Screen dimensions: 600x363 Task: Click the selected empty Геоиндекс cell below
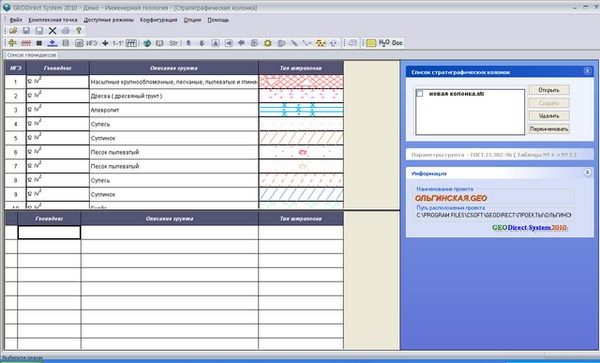pos(49,232)
